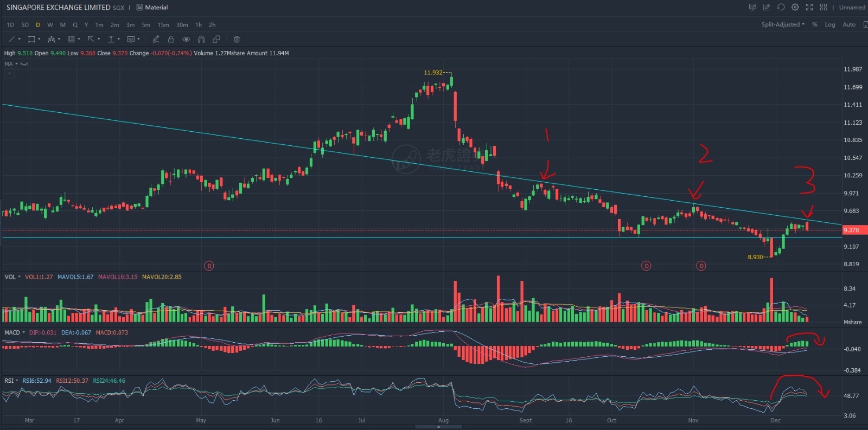This screenshot has height=430, width=868.
Task: Open the multi-chart grid layout icon
Action: (x=824, y=7)
